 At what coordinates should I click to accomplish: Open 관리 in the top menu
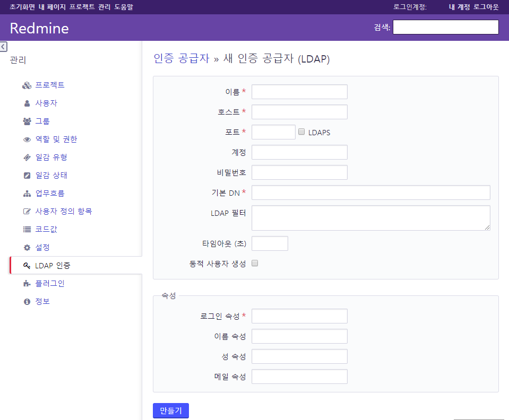click(104, 7)
